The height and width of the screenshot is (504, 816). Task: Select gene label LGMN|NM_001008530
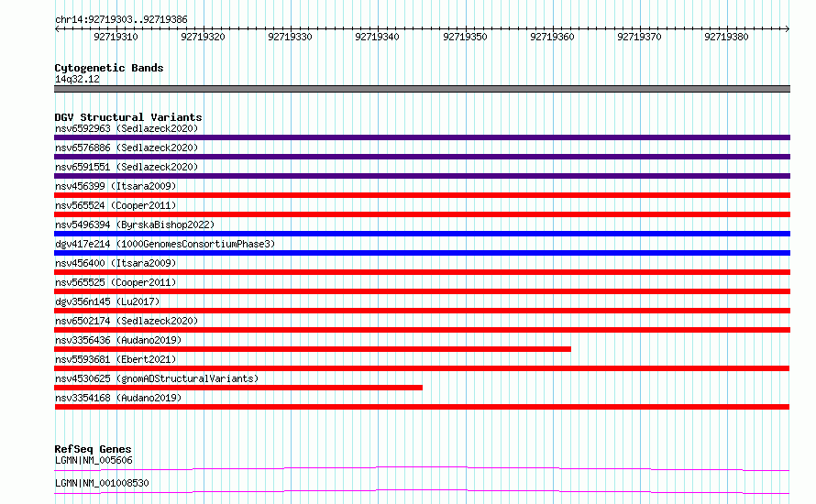coord(102,483)
